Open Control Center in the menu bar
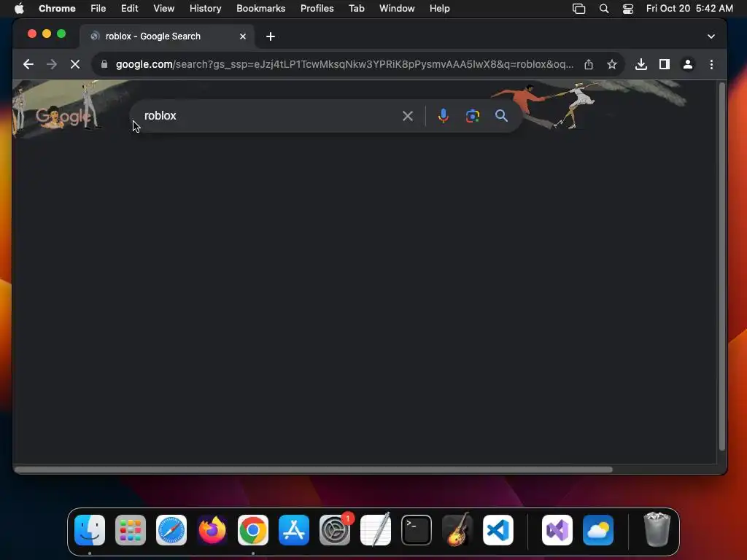Image resolution: width=747 pixels, height=560 pixels. 628,9
